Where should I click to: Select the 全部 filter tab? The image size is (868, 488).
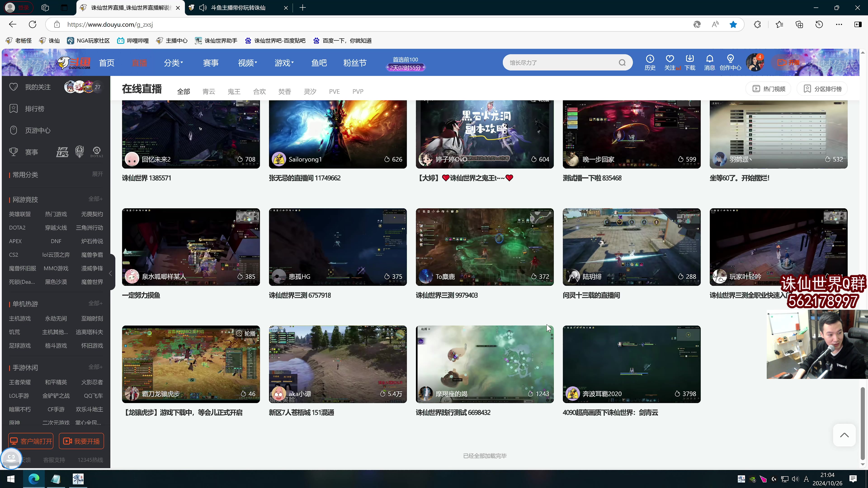(183, 91)
